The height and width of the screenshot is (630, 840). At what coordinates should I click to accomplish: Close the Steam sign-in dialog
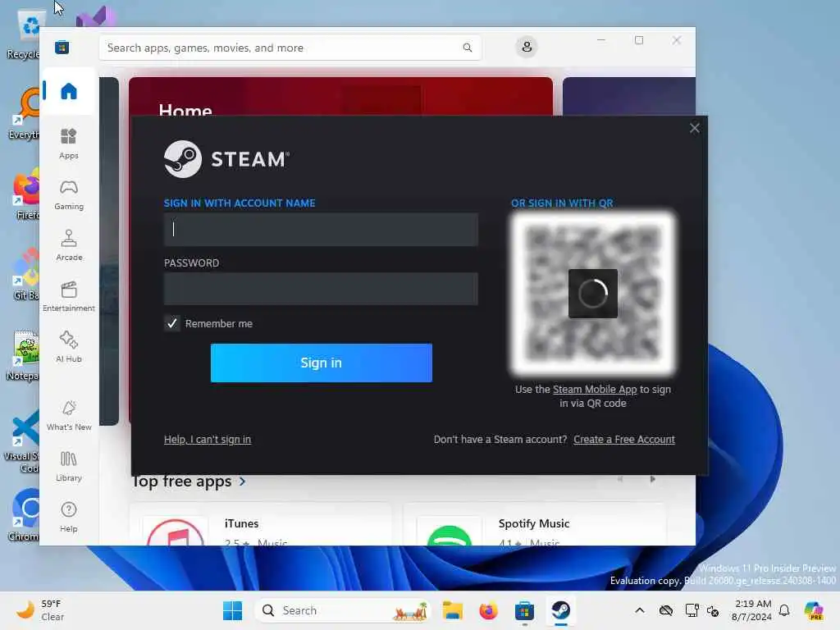coord(694,128)
